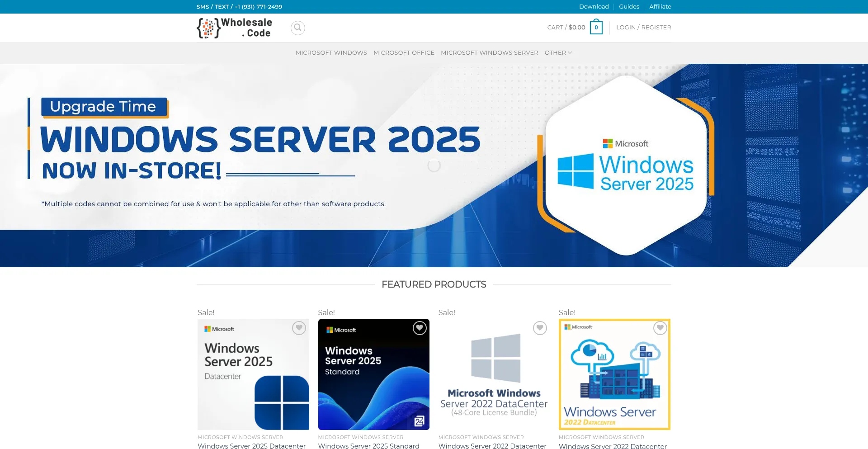Open Windows Server 2025 Standard product image
868x449 pixels.
click(373, 374)
